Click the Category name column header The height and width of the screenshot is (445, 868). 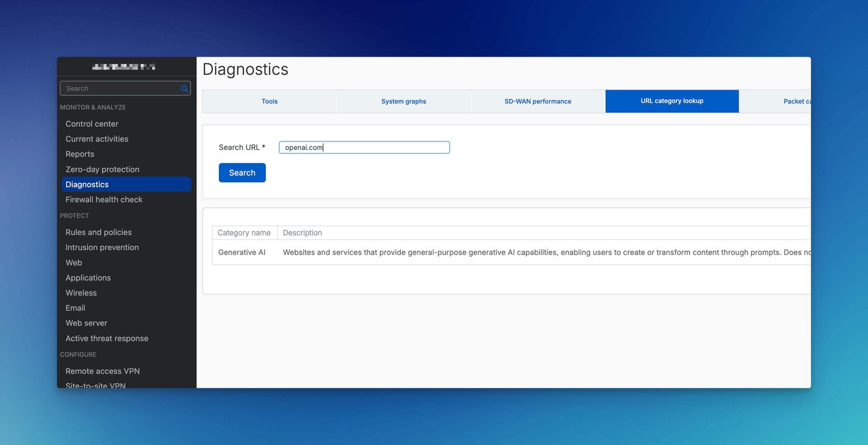point(244,233)
